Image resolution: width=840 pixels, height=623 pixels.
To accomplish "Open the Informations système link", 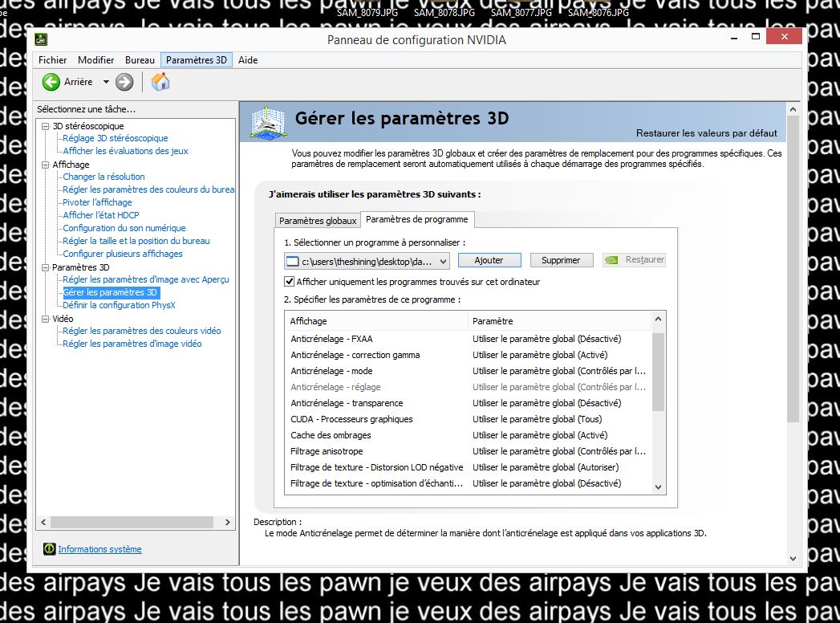I will point(99,549).
